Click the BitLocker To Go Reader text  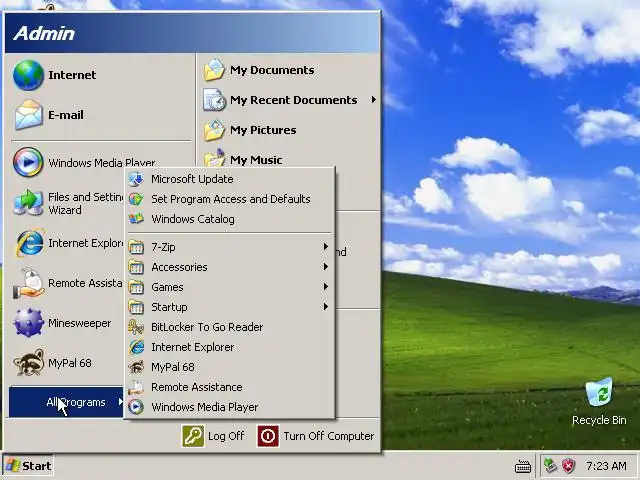207,327
